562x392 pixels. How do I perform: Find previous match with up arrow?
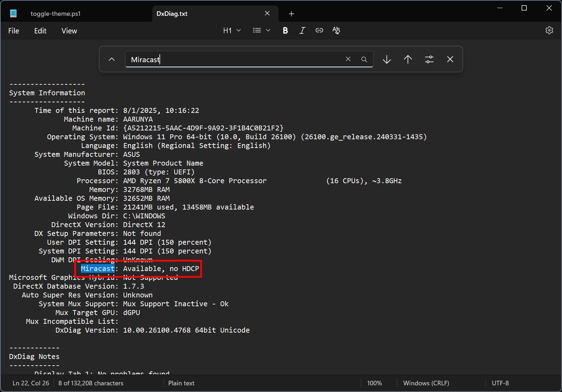(408, 59)
